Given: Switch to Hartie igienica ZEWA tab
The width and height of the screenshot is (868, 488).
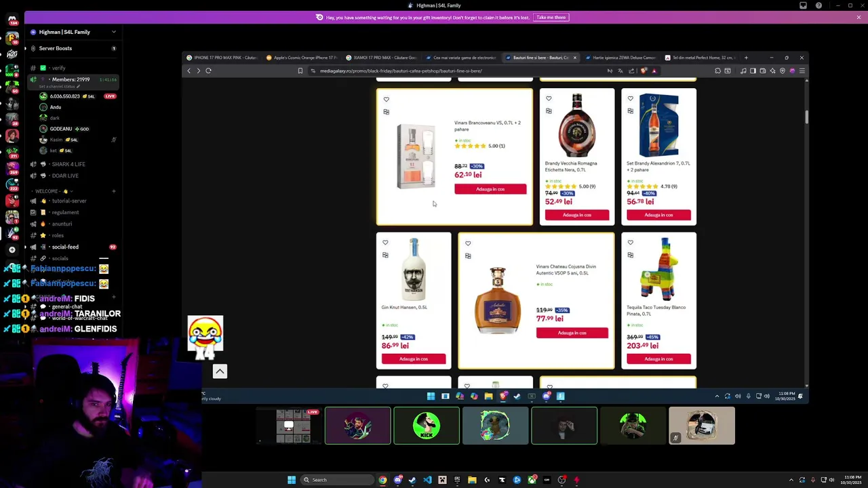Looking at the screenshot, I should [x=620, y=58].
